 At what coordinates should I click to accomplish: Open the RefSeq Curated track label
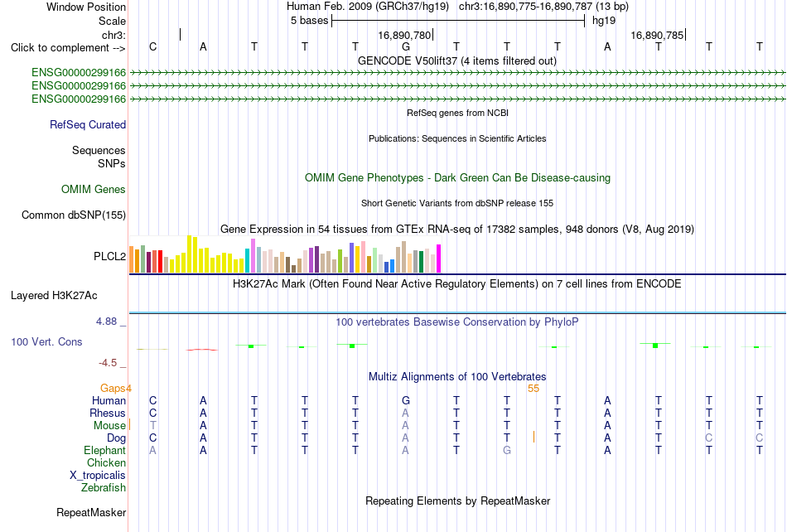click(88, 124)
